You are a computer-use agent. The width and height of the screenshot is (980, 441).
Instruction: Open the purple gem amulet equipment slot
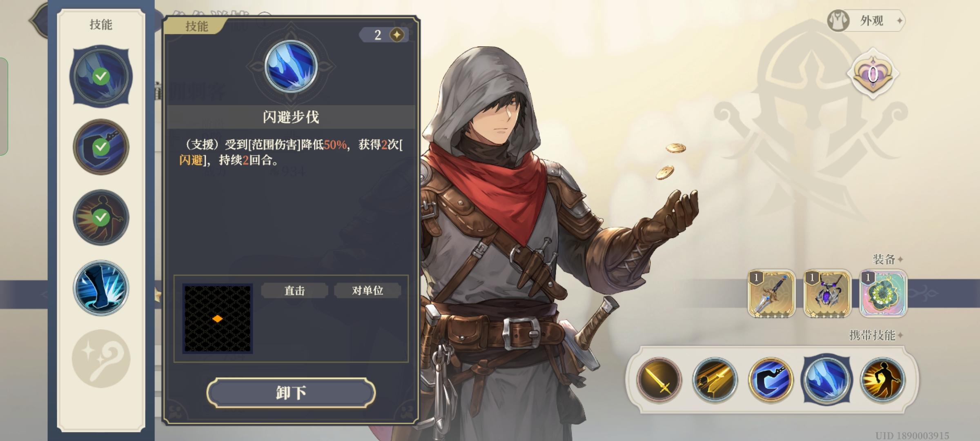click(x=827, y=294)
